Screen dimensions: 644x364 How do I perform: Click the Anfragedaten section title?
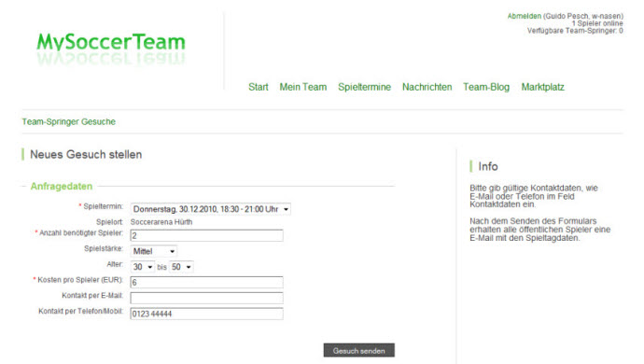(62, 186)
